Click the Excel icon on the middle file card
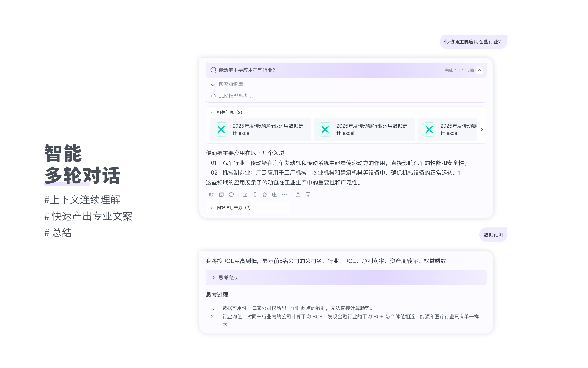The image size is (588, 368). [325, 129]
